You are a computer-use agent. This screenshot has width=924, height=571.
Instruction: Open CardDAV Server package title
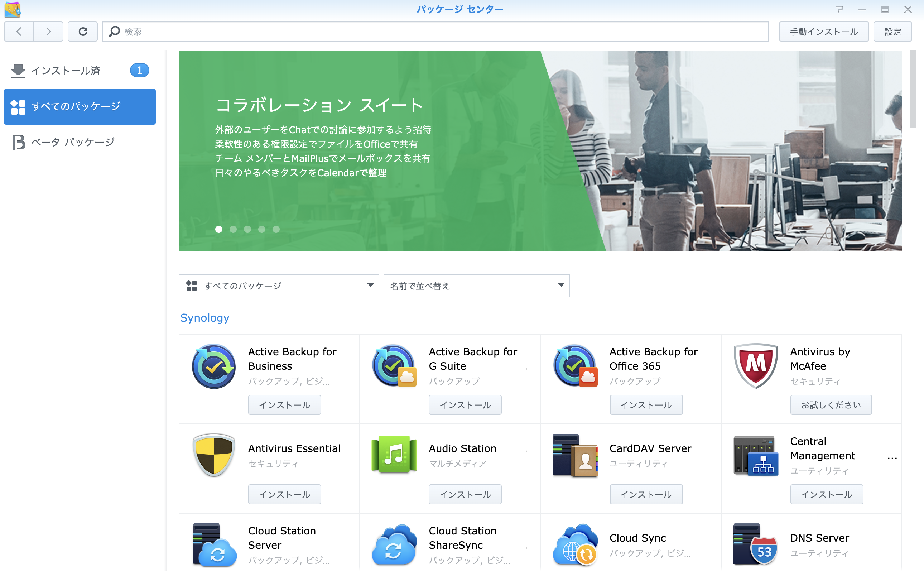tap(650, 448)
